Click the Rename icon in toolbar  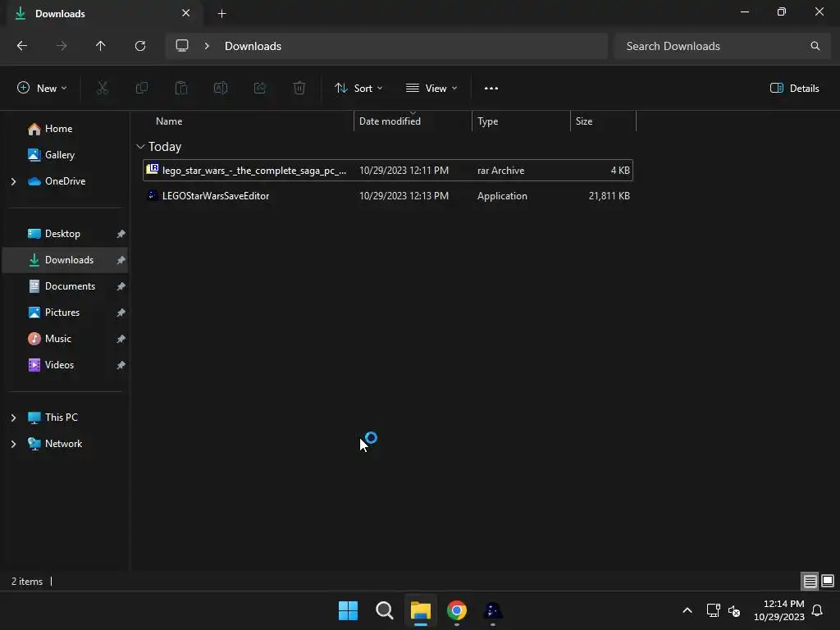coord(221,89)
